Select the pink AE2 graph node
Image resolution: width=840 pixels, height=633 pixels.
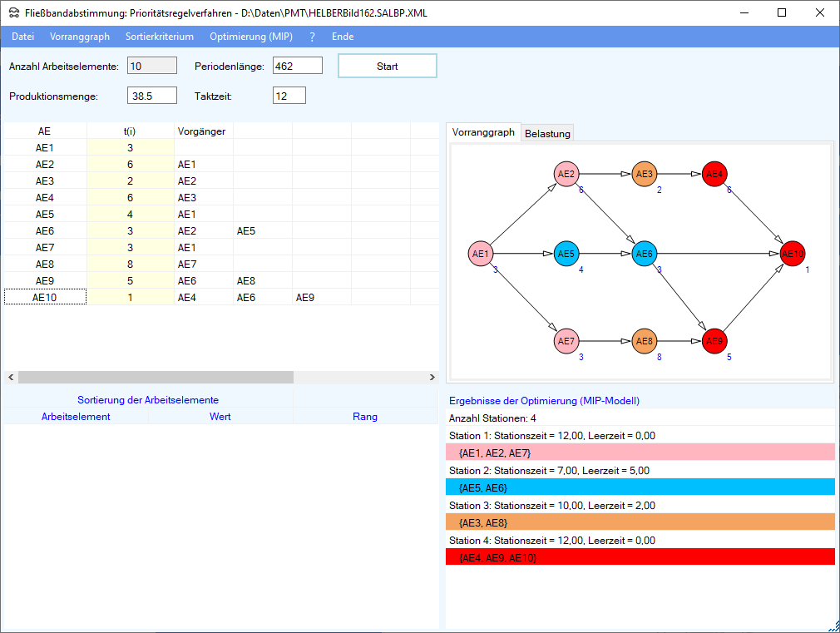pos(566,174)
